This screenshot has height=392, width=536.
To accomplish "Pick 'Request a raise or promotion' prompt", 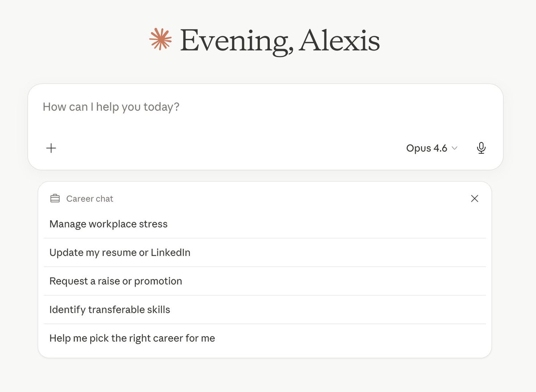I will pos(265,281).
